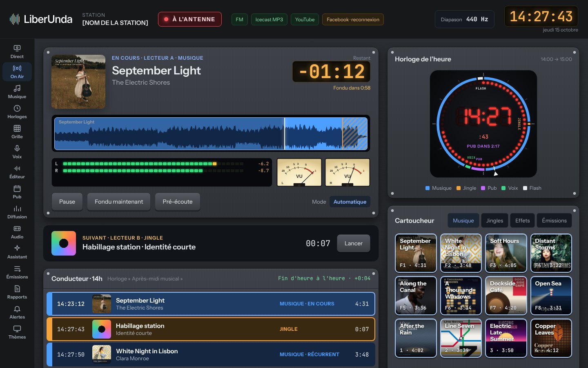Toggle the FM output chip
Viewport: 588px width, 368px height.
[240, 19]
